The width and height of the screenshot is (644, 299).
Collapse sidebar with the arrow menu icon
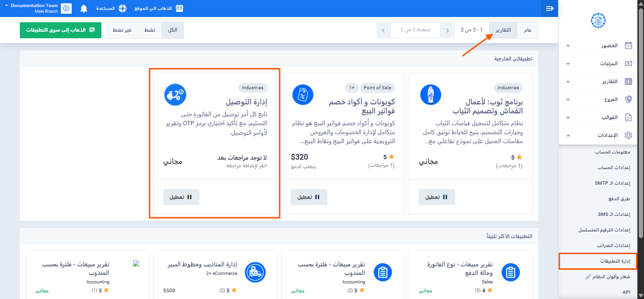[550, 9]
